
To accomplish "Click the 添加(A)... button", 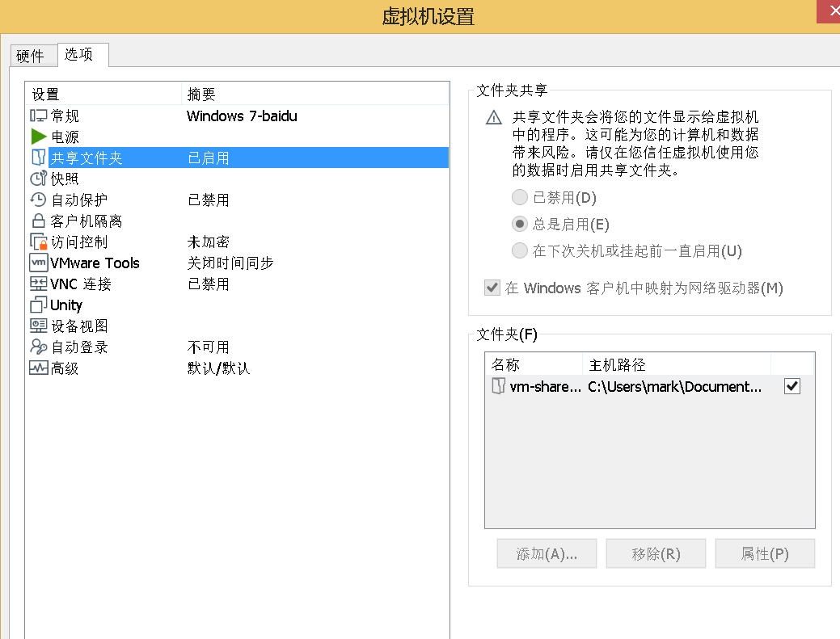I will [x=547, y=553].
